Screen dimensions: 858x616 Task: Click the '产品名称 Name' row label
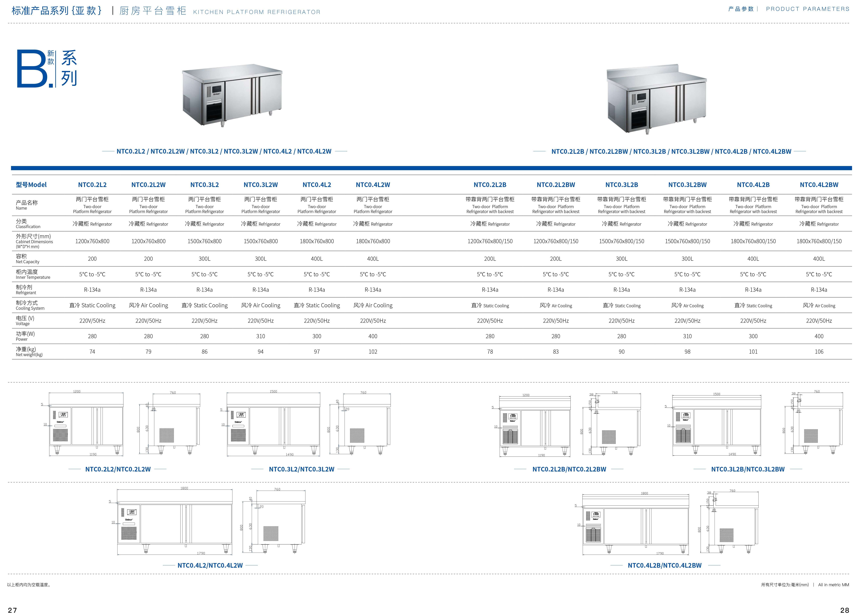(x=27, y=205)
